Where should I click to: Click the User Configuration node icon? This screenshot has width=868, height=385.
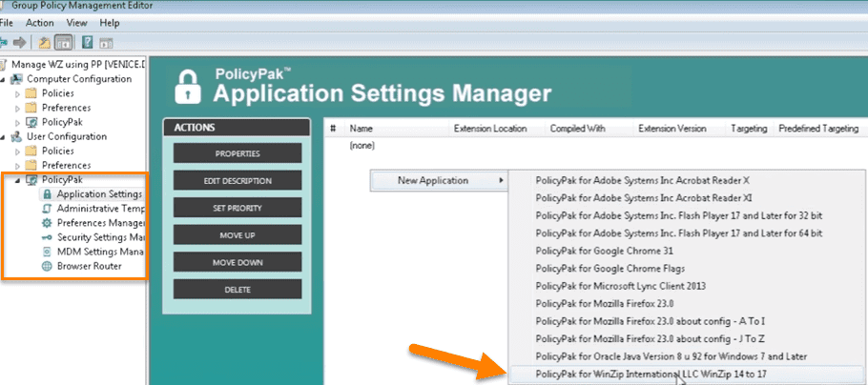pyautogui.click(x=17, y=136)
